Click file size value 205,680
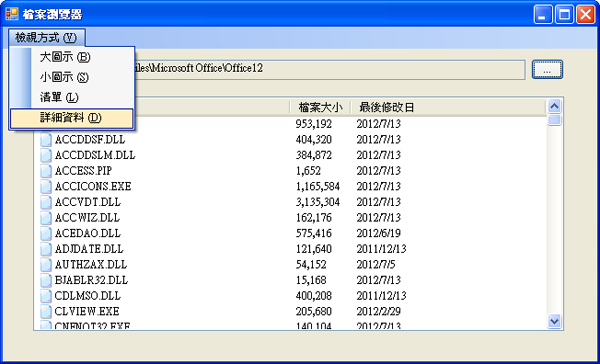This screenshot has height=364, width=600. click(x=314, y=312)
